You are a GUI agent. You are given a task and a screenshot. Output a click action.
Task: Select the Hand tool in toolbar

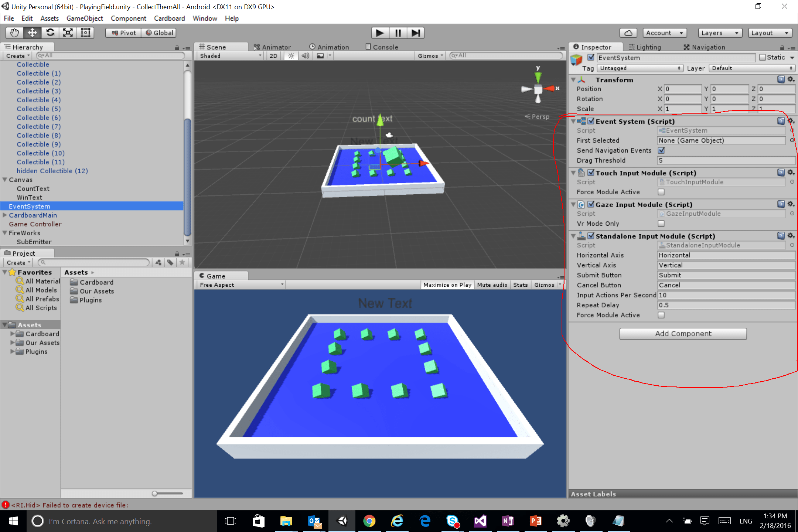(14, 33)
